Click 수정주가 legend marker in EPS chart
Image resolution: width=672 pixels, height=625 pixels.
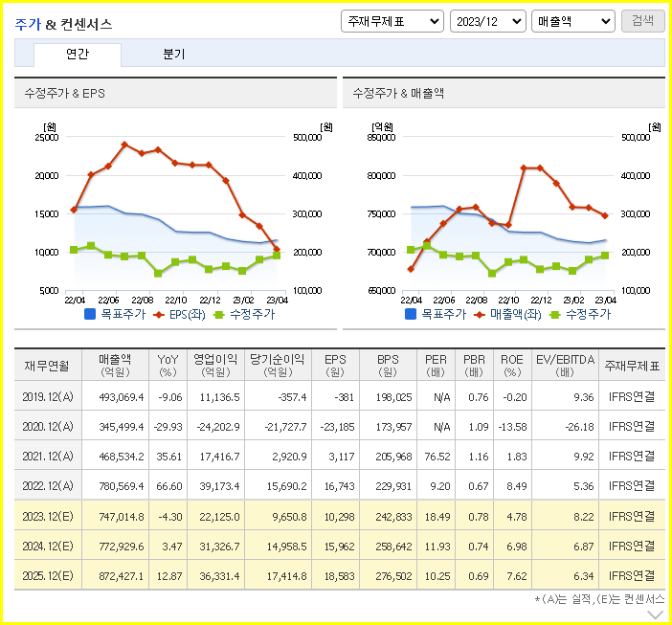click(x=219, y=315)
